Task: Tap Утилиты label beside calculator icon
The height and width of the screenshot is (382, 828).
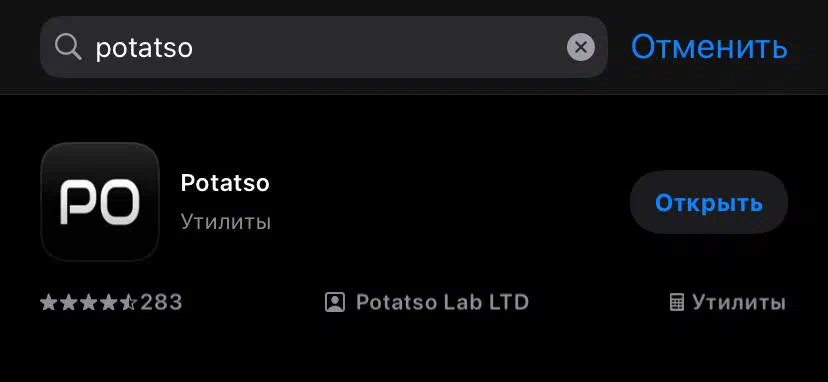Action: (739, 303)
